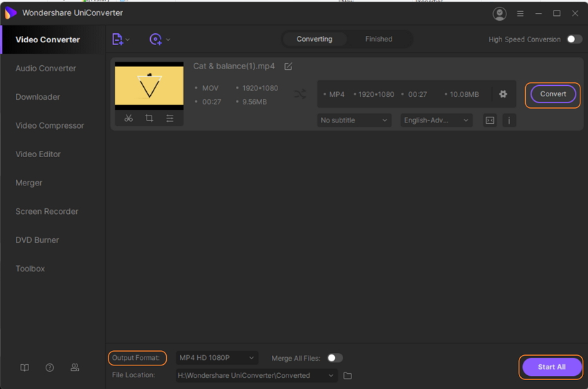Browse output folder with folder icon

click(x=348, y=375)
